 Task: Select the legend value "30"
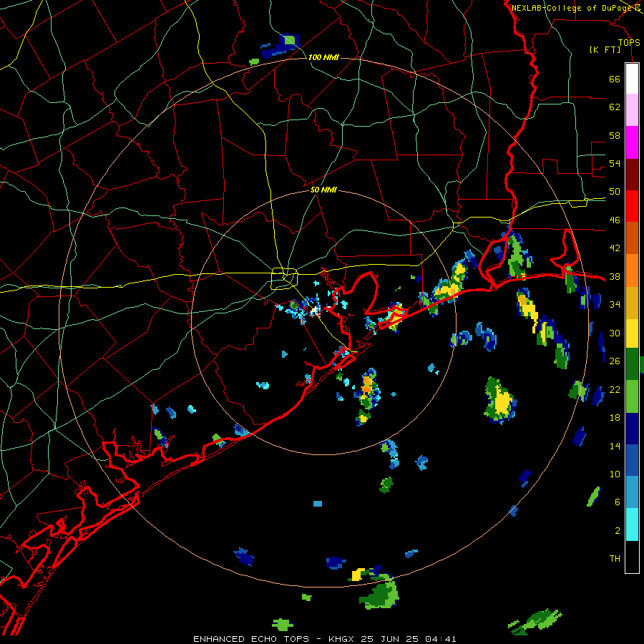tap(615, 333)
